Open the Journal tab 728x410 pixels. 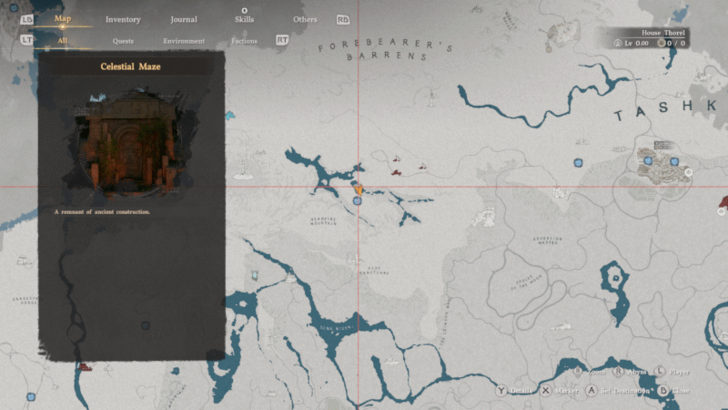click(183, 20)
